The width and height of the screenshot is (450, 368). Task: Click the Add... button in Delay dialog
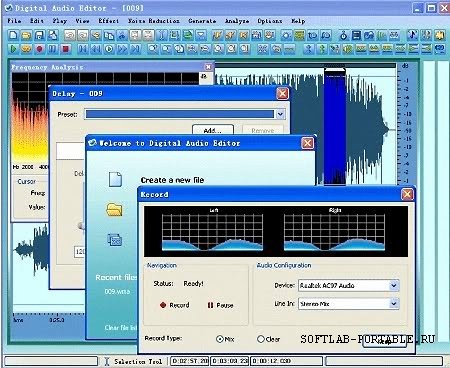[x=213, y=130]
